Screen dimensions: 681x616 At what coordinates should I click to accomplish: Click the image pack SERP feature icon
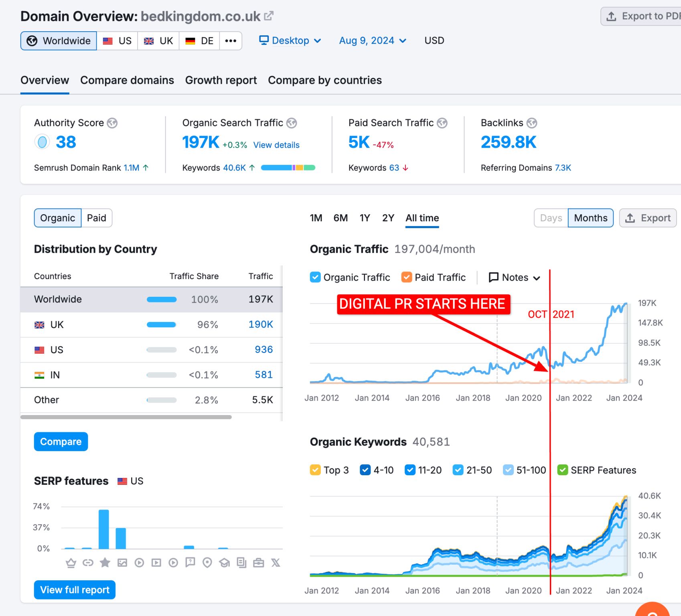coord(122,563)
